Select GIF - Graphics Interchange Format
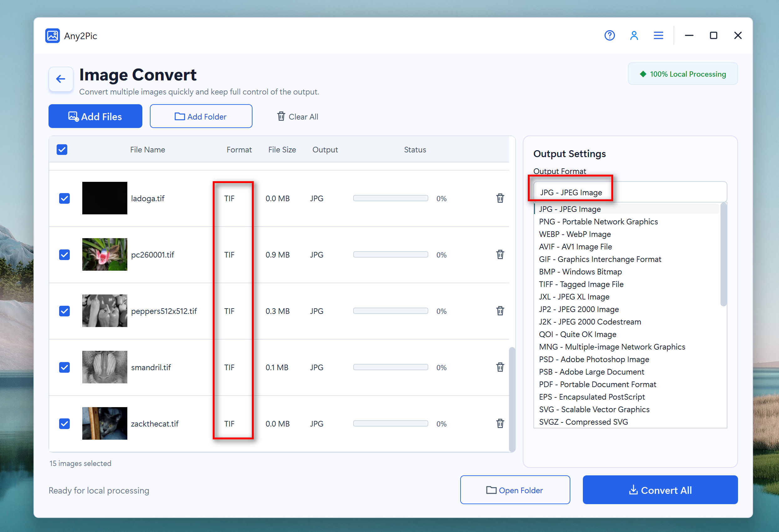 pyautogui.click(x=627, y=259)
